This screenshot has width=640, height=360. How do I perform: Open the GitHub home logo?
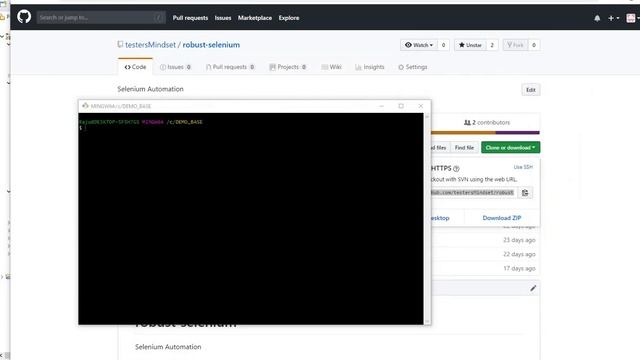click(x=24, y=17)
